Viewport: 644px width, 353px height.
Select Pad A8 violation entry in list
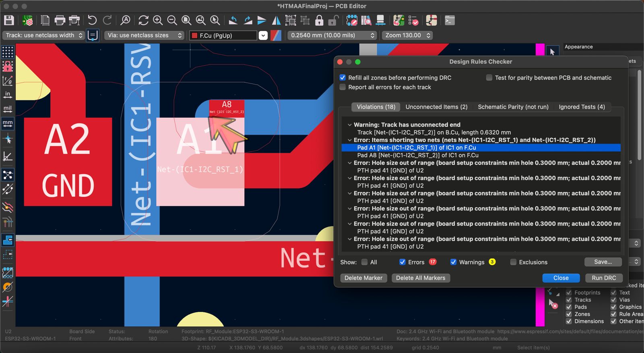click(x=418, y=155)
